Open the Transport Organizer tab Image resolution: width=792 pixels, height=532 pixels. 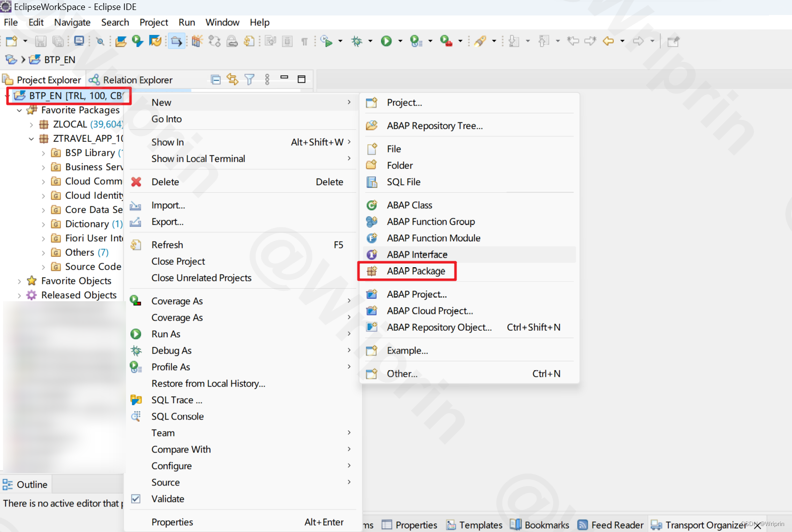click(x=705, y=525)
